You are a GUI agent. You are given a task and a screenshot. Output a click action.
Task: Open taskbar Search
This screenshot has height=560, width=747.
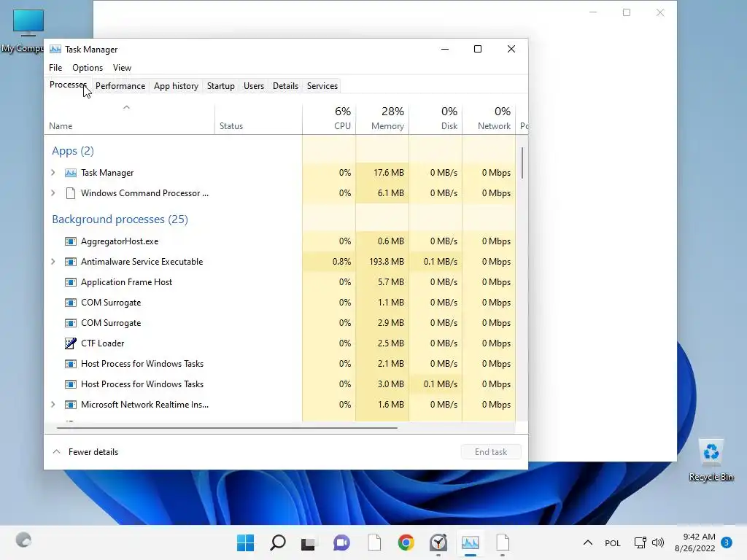tap(278, 542)
